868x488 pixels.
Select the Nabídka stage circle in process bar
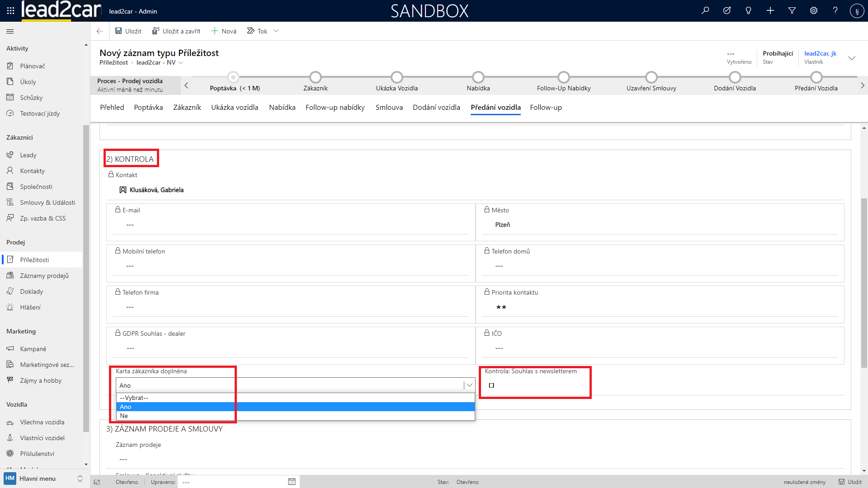click(x=478, y=77)
